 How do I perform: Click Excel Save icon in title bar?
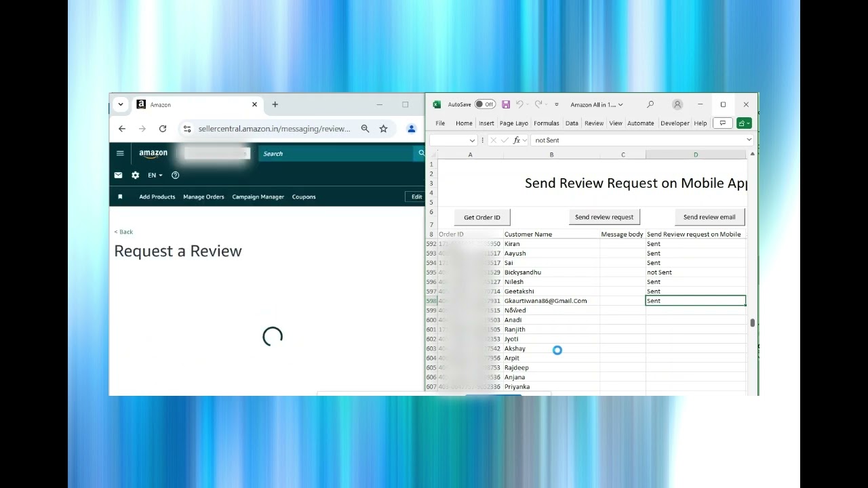click(506, 104)
